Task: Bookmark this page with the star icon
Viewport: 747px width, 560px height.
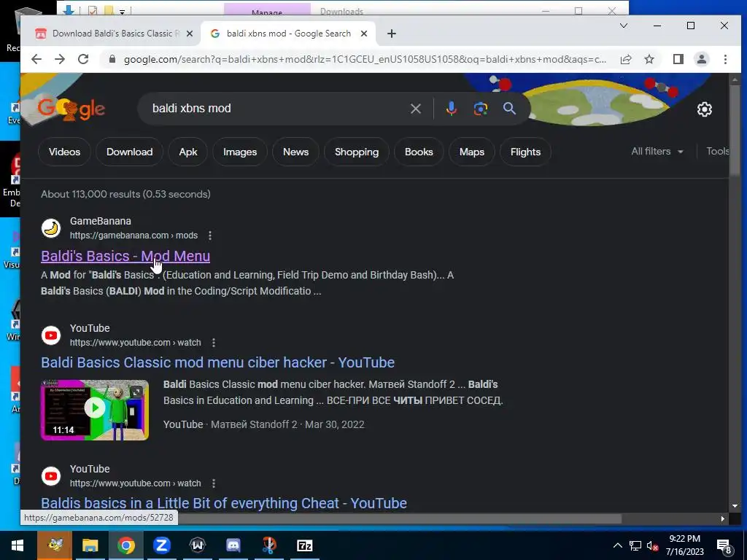Action: point(649,59)
